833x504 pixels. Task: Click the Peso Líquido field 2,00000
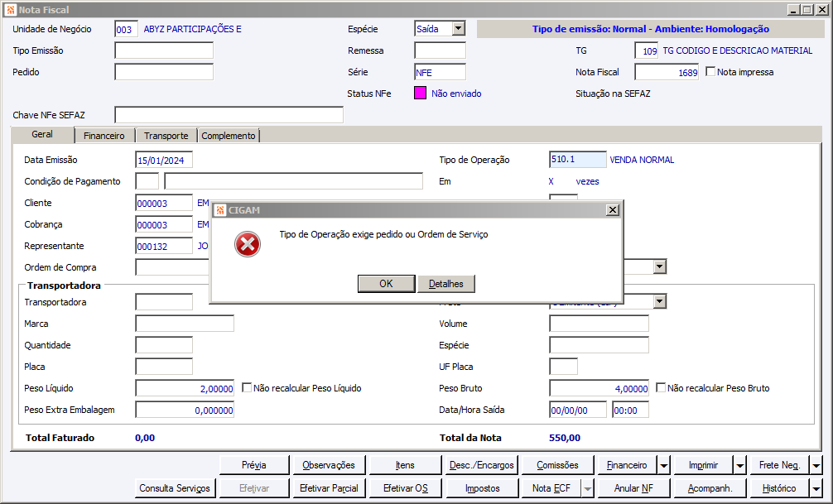[185, 388]
